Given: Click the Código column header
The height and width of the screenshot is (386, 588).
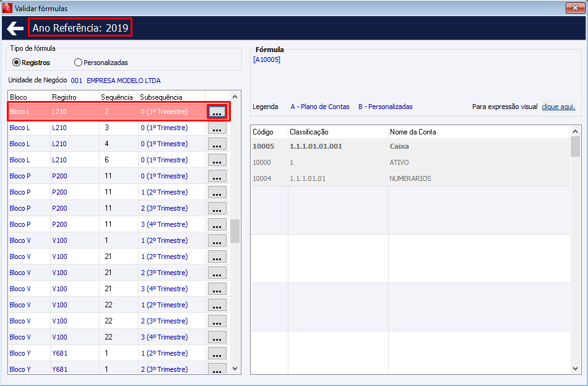Looking at the screenshot, I should [269, 132].
